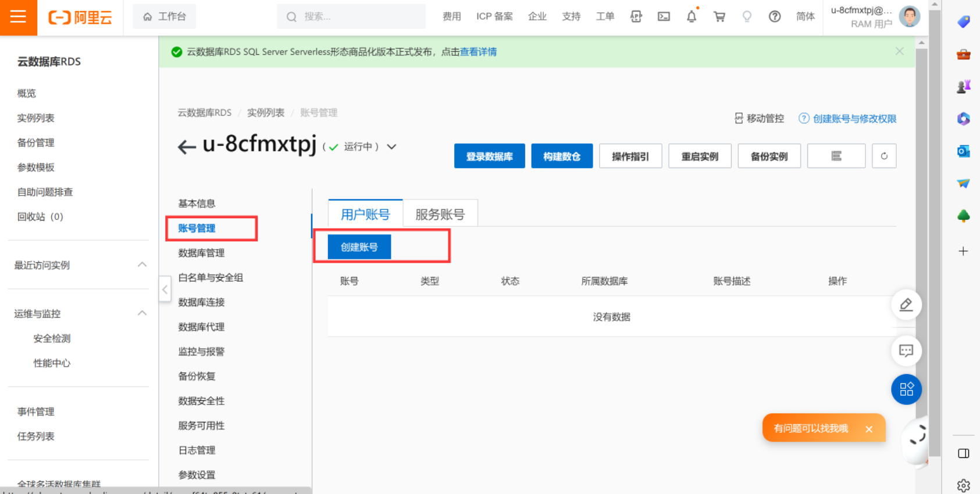Switch to the 用户账号 tab

pyautogui.click(x=365, y=214)
